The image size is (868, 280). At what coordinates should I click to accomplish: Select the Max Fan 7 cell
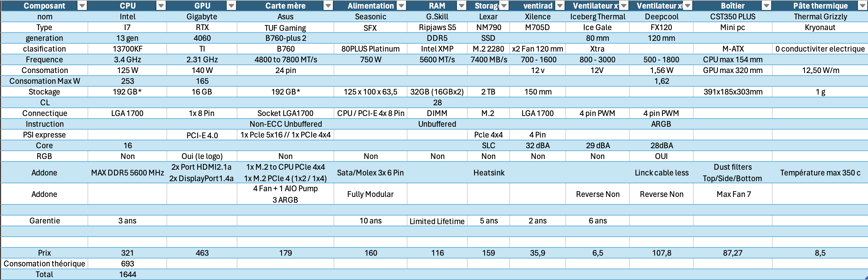pyautogui.click(x=733, y=194)
